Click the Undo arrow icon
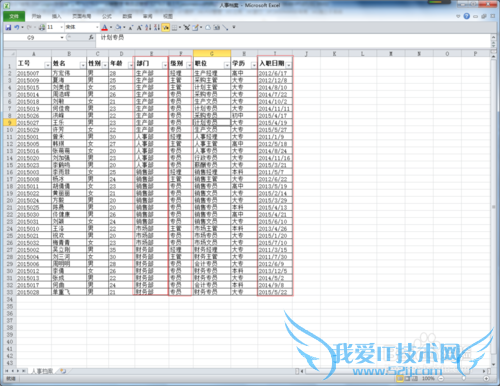Screen dimensions: 500x386 coord(17,27)
